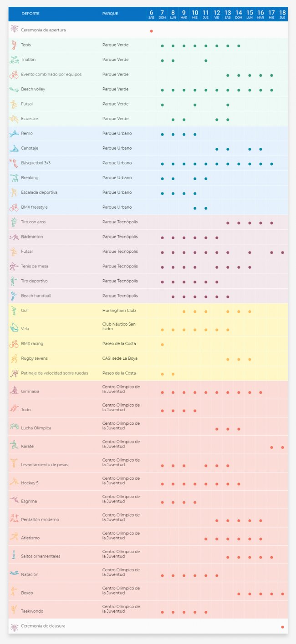This screenshot has height=644, width=296.
Task: Click the Natación swimming icon
Action: [x=14, y=574]
